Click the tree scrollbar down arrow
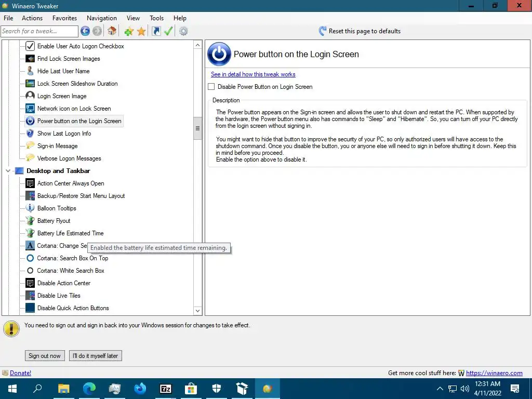532x399 pixels. coord(198,311)
